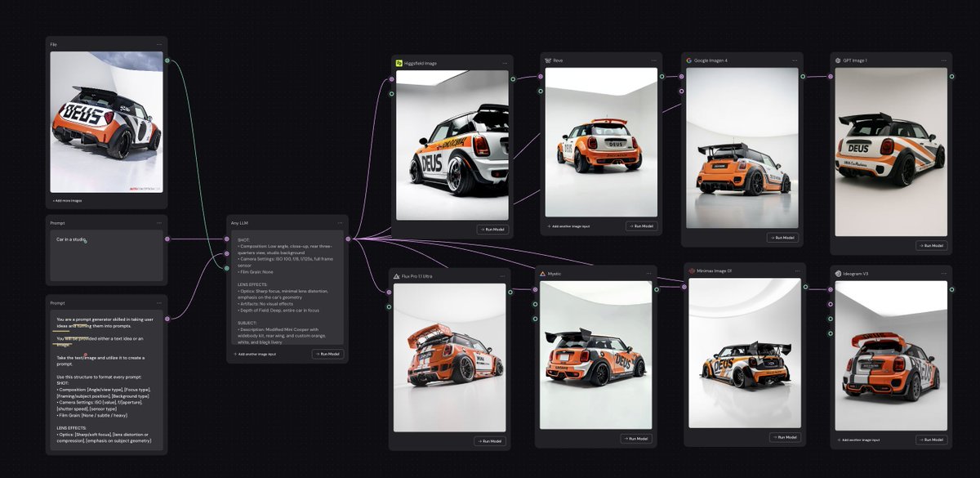
Task: Run the Google Imagen 4 model
Action: (782, 238)
